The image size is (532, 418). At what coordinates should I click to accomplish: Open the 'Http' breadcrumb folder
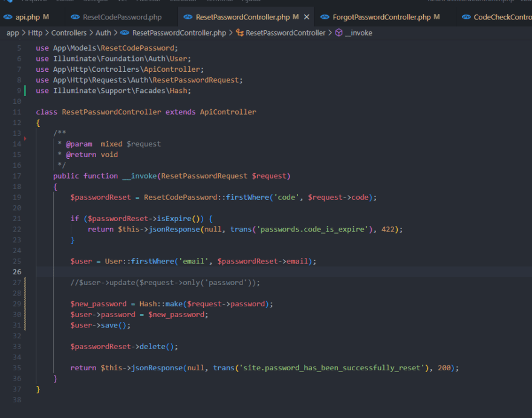35,33
